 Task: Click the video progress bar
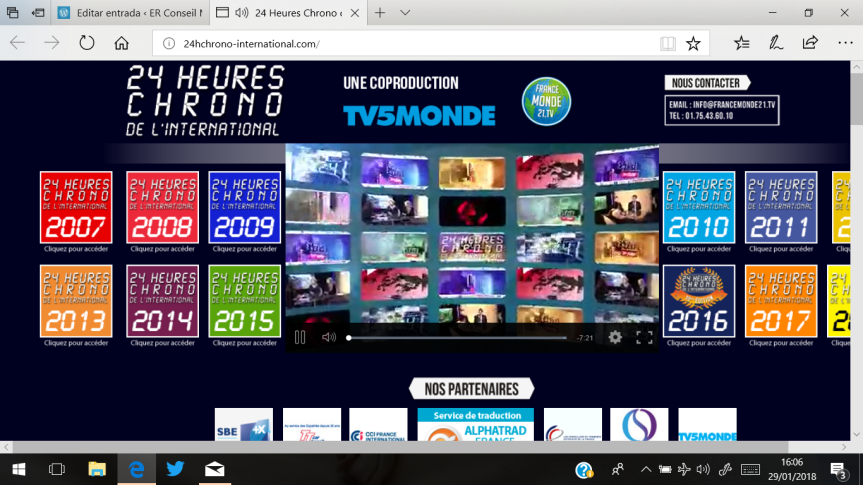[x=456, y=338]
